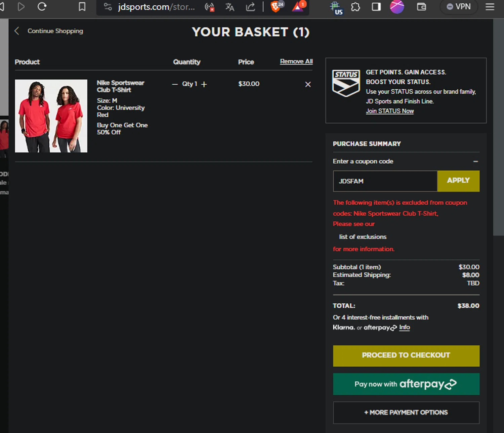This screenshot has height=433, width=504.
Task: Click Join STATUS Now link
Action: point(390,111)
